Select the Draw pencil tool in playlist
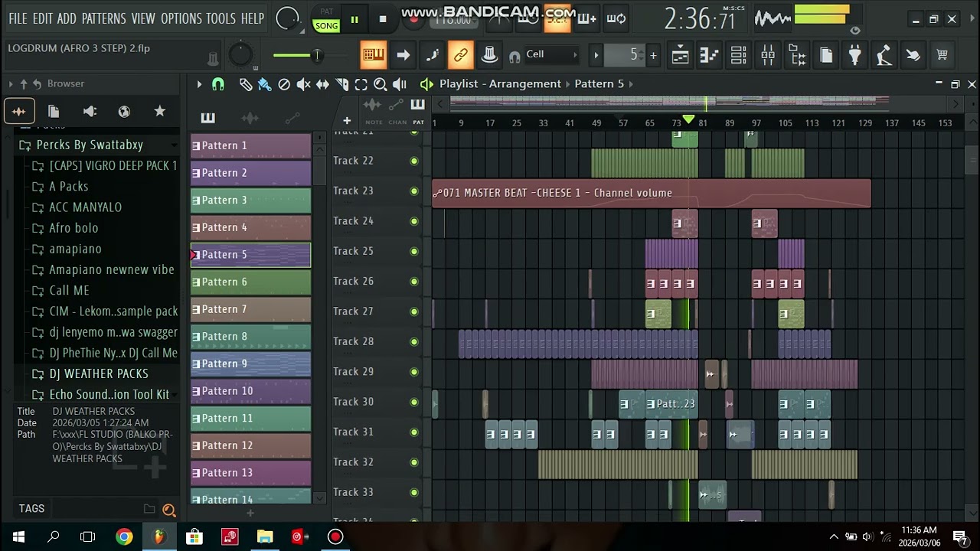This screenshot has width=980, height=551. tap(245, 84)
